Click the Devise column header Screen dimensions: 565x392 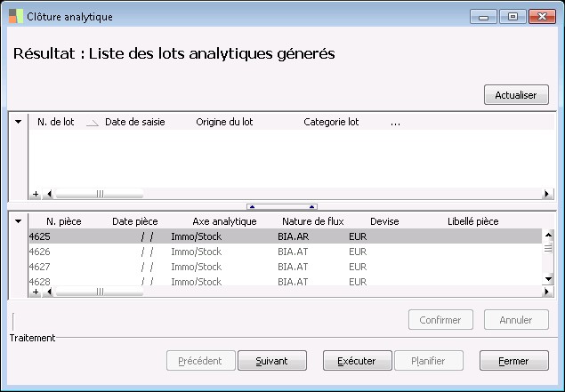point(384,221)
